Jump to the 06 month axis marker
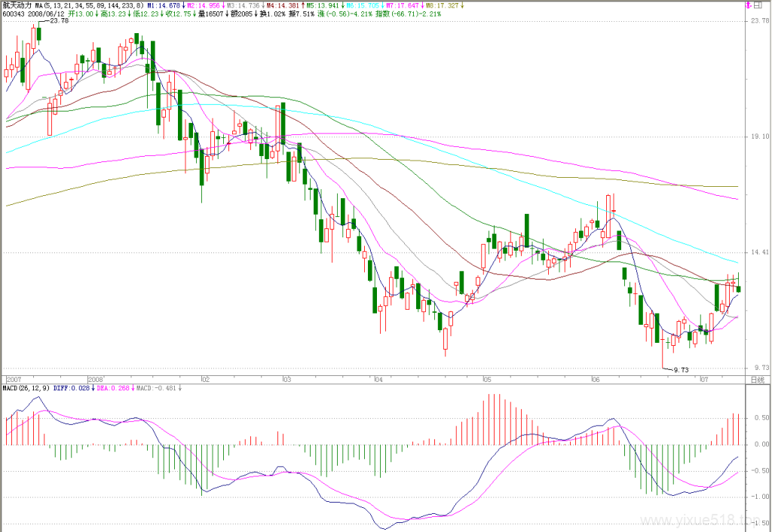Image resolution: width=772 pixels, height=532 pixels. (596, 380)
